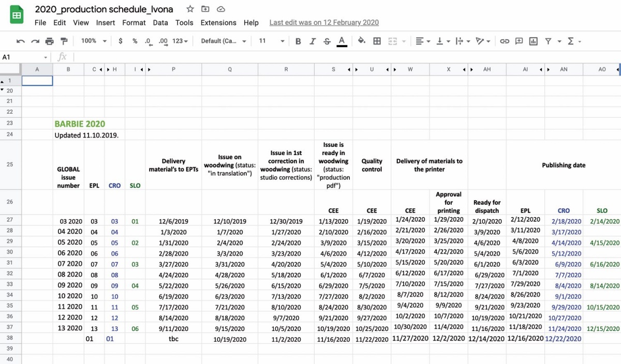Open the name box dropdown arrow
The height and width of the screenshot is (364, 621).
click(46, 57)
